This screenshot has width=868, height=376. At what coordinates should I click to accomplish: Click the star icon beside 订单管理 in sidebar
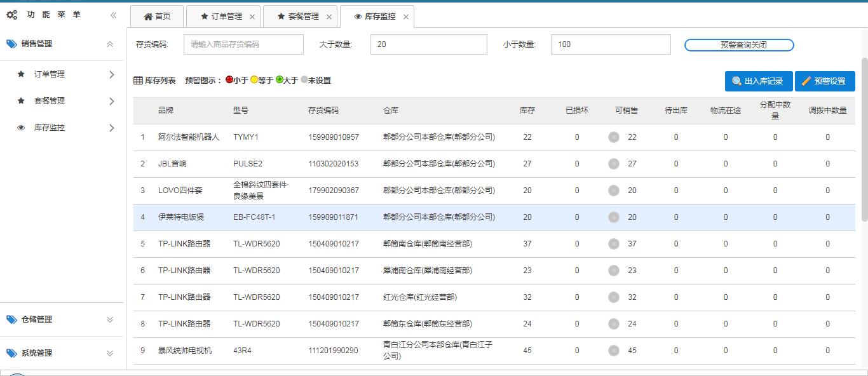[21, 74]
